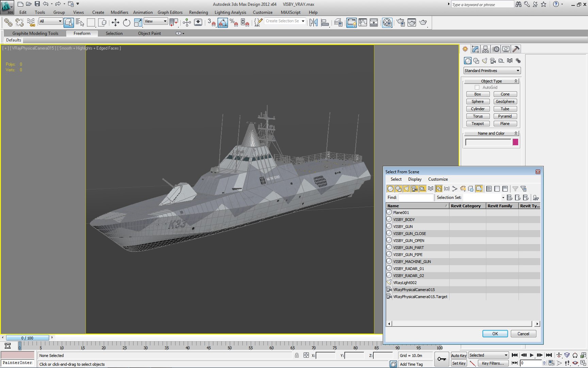588x368 pixels.
Task: Click the Select From Scene horizontal scrollbar
Action: click(463, 324)
